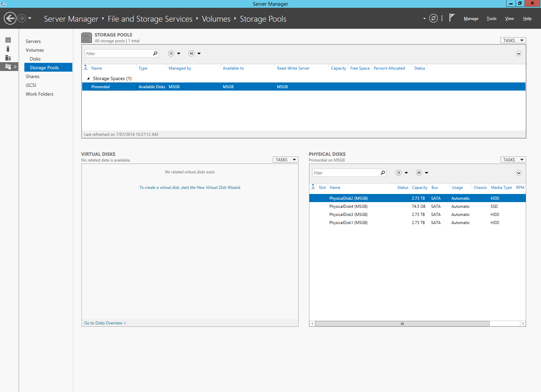Open the navigation history dropdown arrow

[30, 18]
